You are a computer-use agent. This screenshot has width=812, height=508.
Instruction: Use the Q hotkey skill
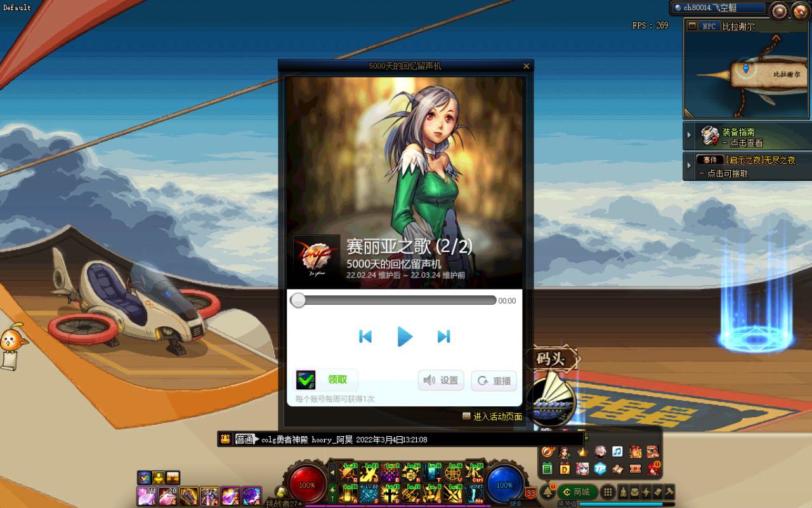click(x=348, y=472)
